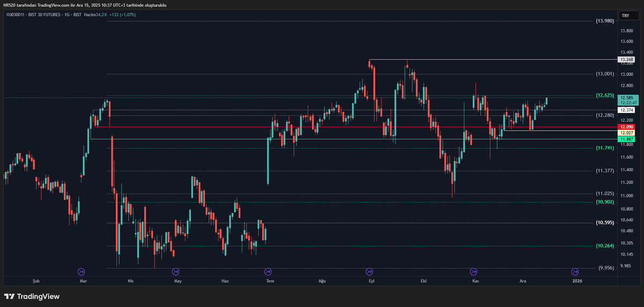Viewport: 644px width, 307px height.
Task: Click the Haz month label
Action: (x=225, y=281)
